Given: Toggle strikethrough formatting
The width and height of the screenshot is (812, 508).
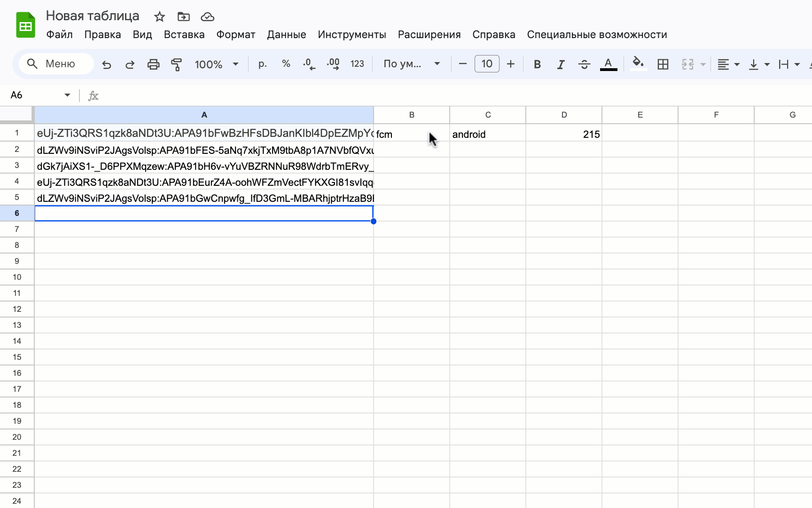Looking at the screenshot, I should [584, 64].
